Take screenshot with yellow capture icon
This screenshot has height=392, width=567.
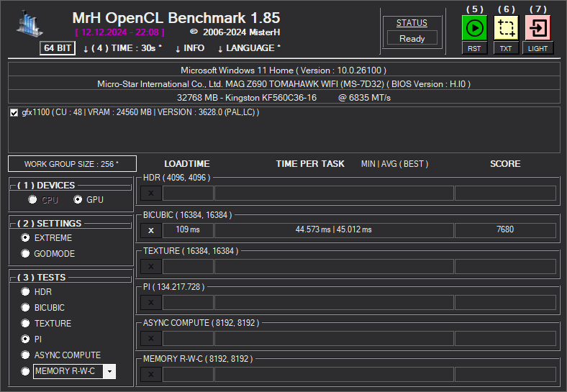point(506,28)
